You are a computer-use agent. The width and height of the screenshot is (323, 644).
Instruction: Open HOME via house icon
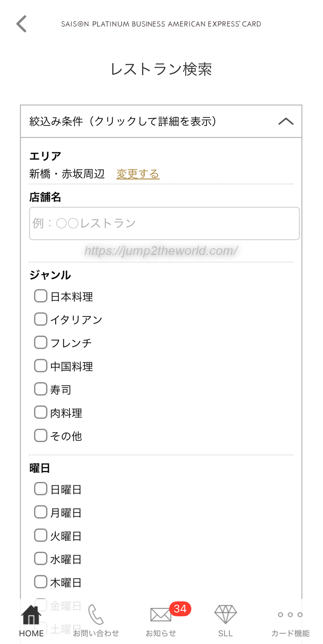pos(31,615)
